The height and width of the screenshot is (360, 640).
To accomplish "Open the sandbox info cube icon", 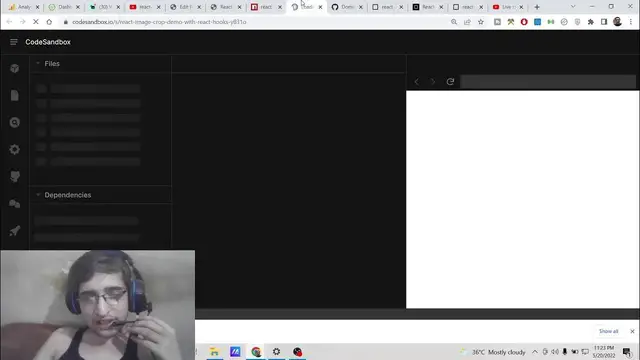I will [x=15, y=69].
